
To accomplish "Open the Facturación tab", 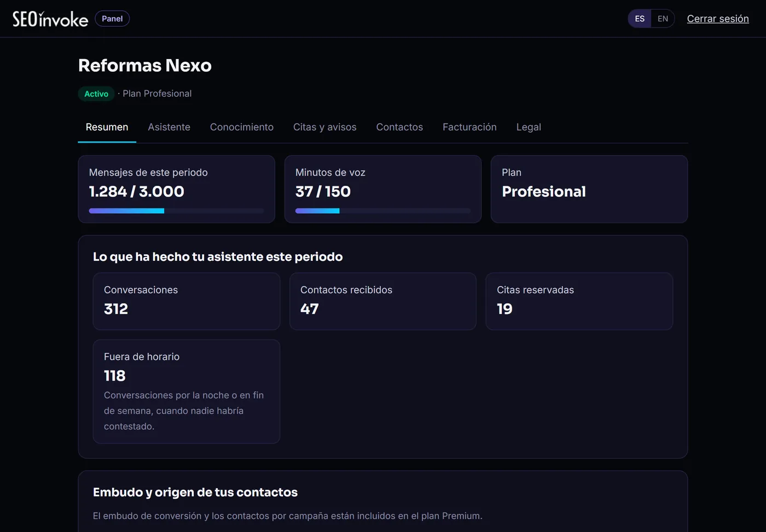I will pyautogui.click(x=469, y=127).
